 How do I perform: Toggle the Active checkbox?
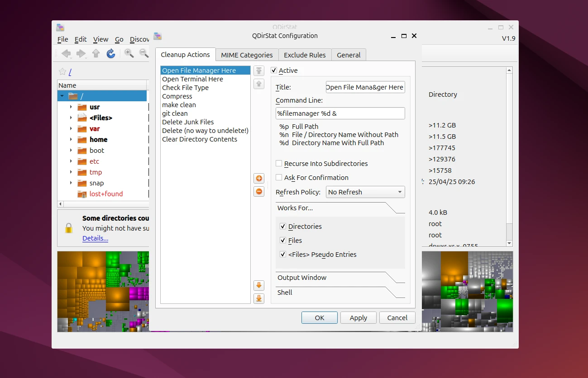[274, 71]
